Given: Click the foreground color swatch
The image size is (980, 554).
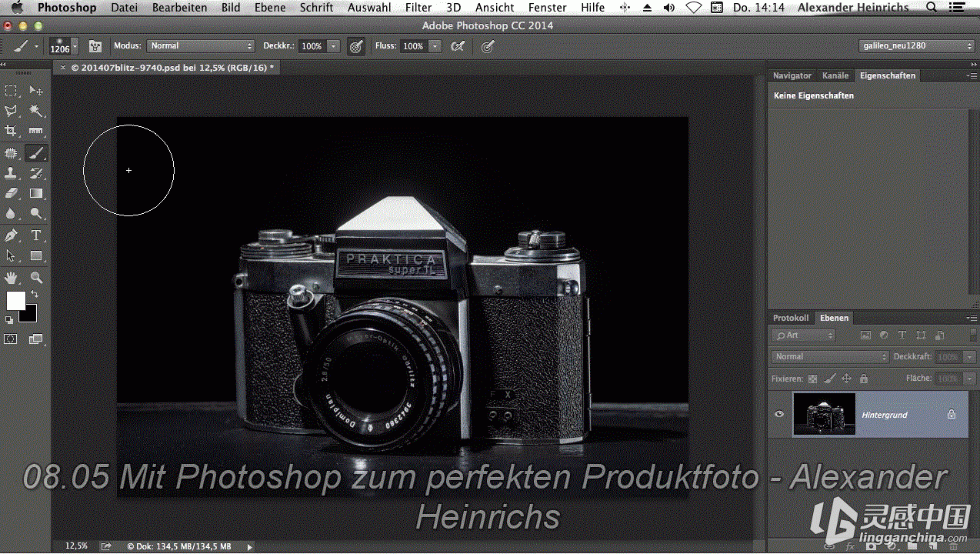Looking at the screenshot, I should pyautogui.click(x=15, y=300).
